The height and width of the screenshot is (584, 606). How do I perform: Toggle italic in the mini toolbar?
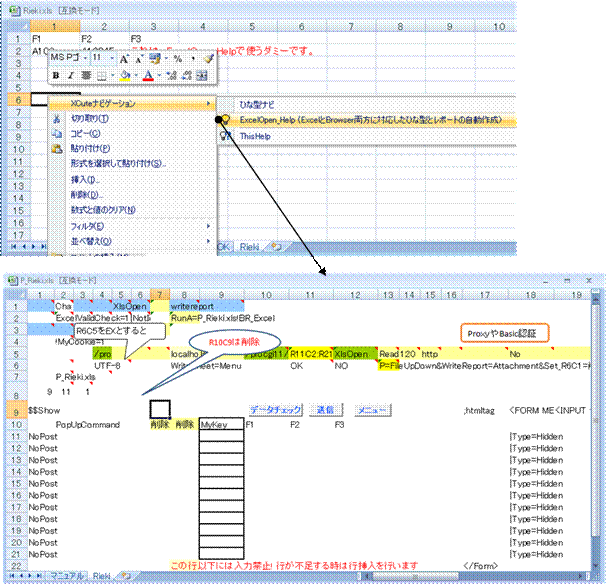click(71, 75)
